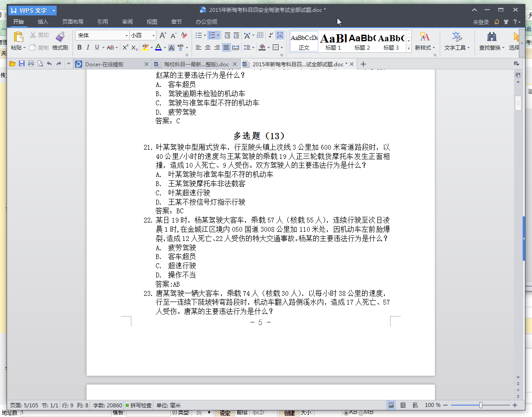Undo the last action
Viewport: 532px width, 417px height.
(x=49, y=64)
